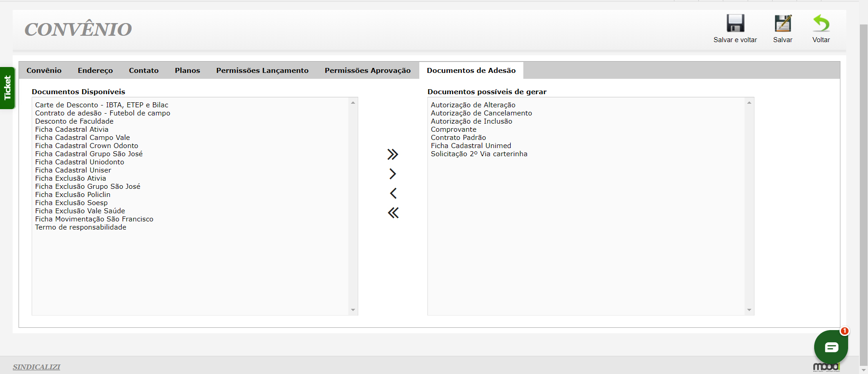The height and width of the screenshot is (374, 868).
Task: Remove all documents with double left chevron
Action: click(393, 213)
